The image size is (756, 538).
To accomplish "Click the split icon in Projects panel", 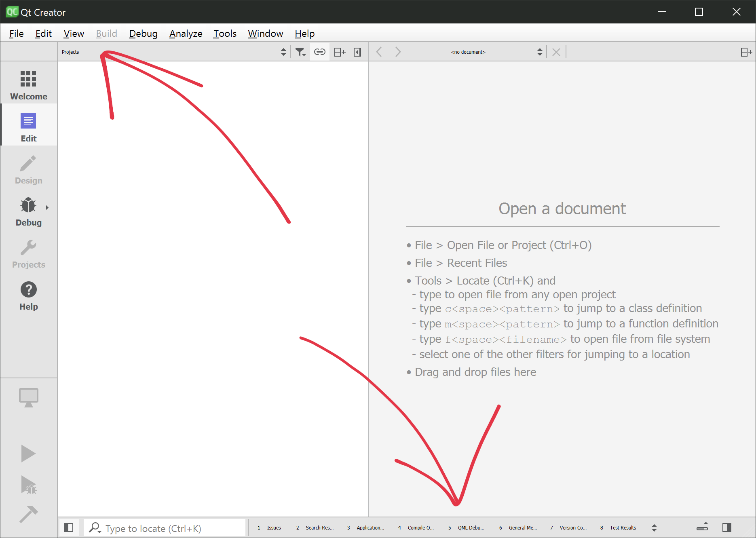I will point(340,52).
